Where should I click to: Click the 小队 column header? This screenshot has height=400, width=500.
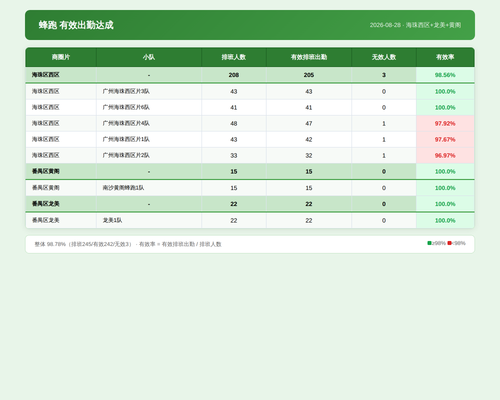point(149,57)
